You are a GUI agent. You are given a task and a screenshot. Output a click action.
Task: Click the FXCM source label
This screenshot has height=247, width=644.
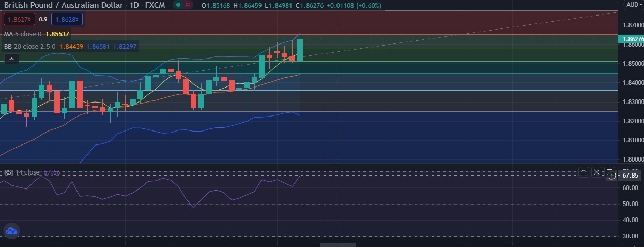tap(155, 5)
